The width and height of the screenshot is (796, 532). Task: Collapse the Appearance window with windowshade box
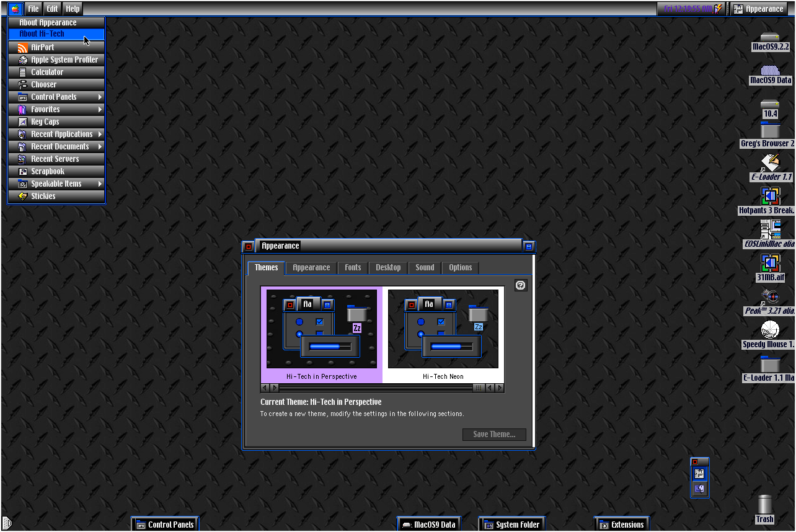coord(528,246)
